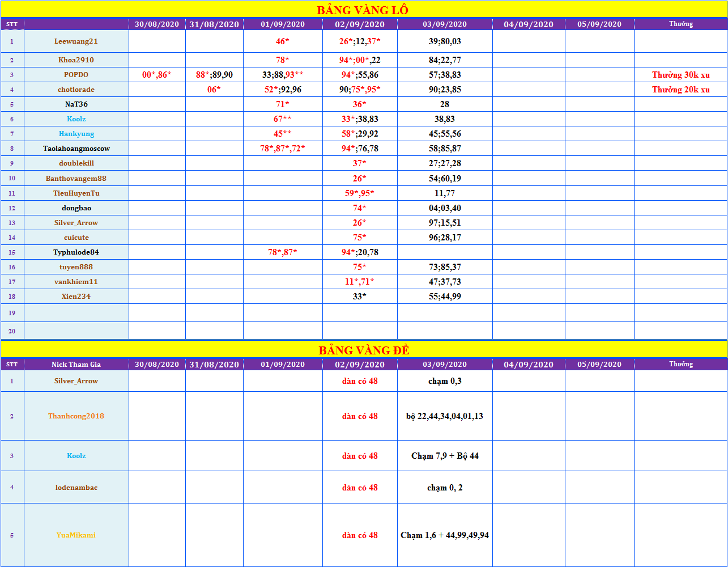Click the Thưởng 30k xu reward cell

(680, 75)
